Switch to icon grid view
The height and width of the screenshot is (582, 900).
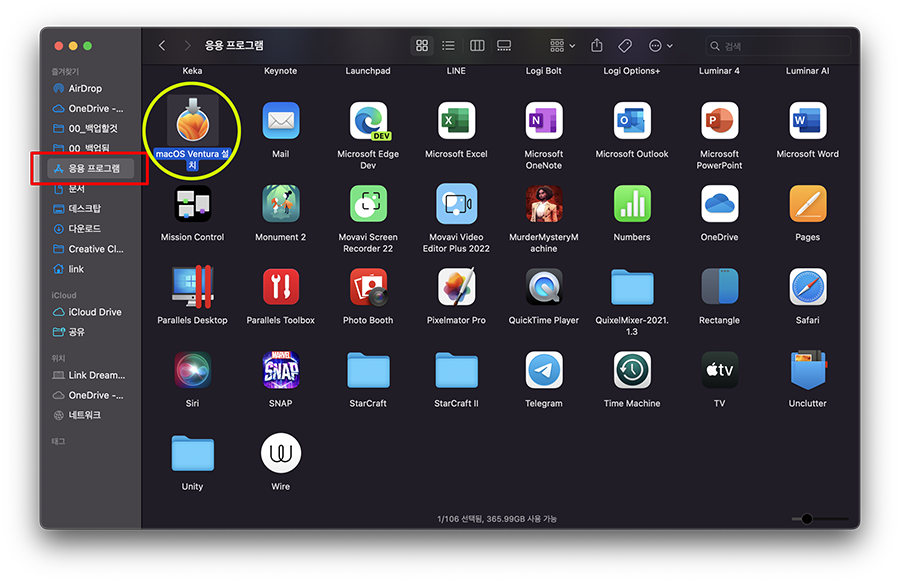pos(422,45)
